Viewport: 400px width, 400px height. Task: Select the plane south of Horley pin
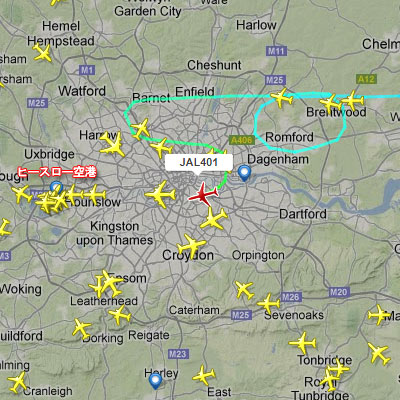203,376
